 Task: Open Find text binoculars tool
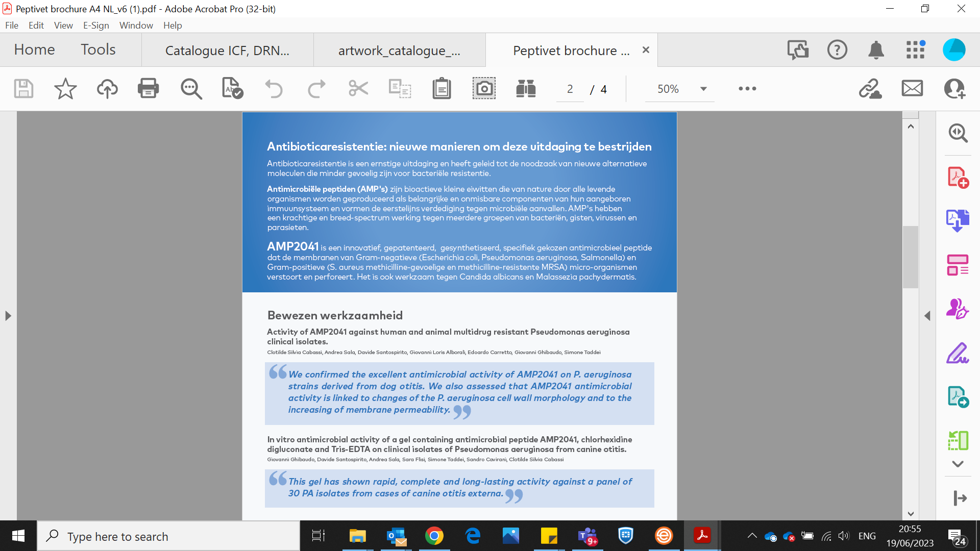pos(525,89)
